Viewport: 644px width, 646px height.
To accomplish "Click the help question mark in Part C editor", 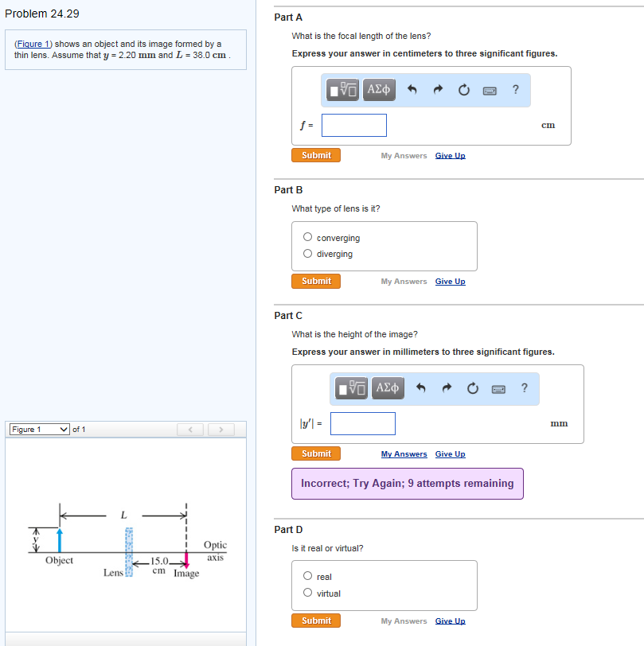I will [524, 388].
